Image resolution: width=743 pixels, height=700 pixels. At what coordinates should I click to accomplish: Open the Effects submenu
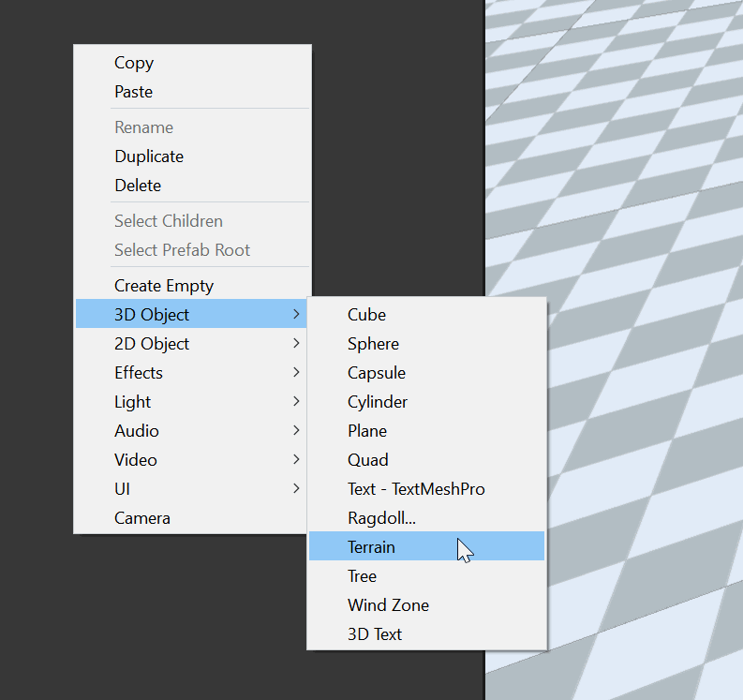click(139, 373)
